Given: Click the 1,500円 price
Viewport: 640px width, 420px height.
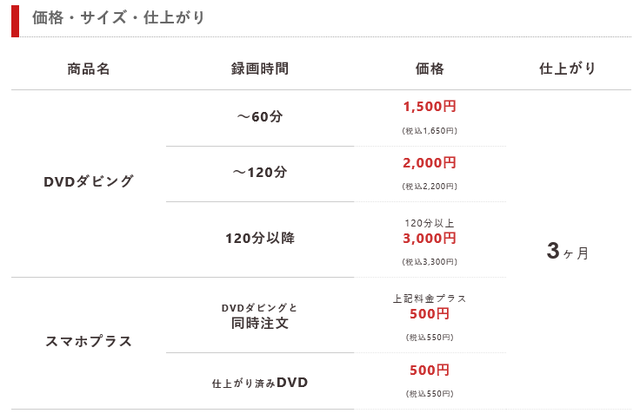Looking at the screenshot, I should [429, 107].
